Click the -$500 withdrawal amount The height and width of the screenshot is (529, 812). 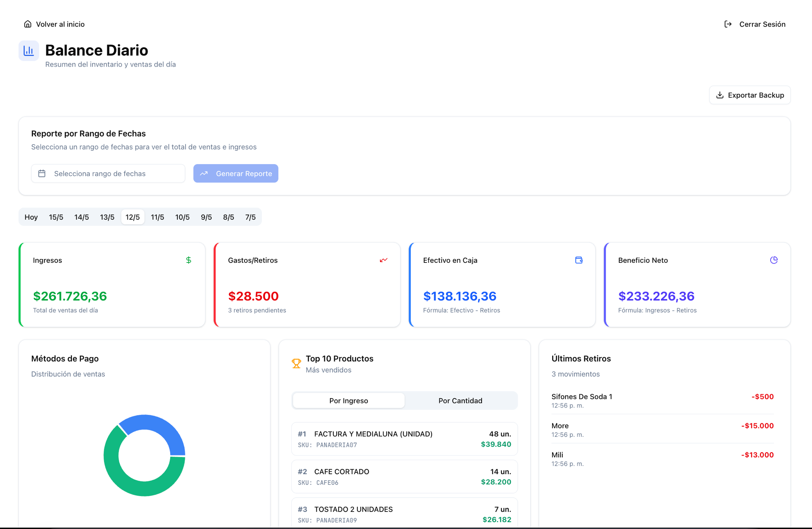762,397
